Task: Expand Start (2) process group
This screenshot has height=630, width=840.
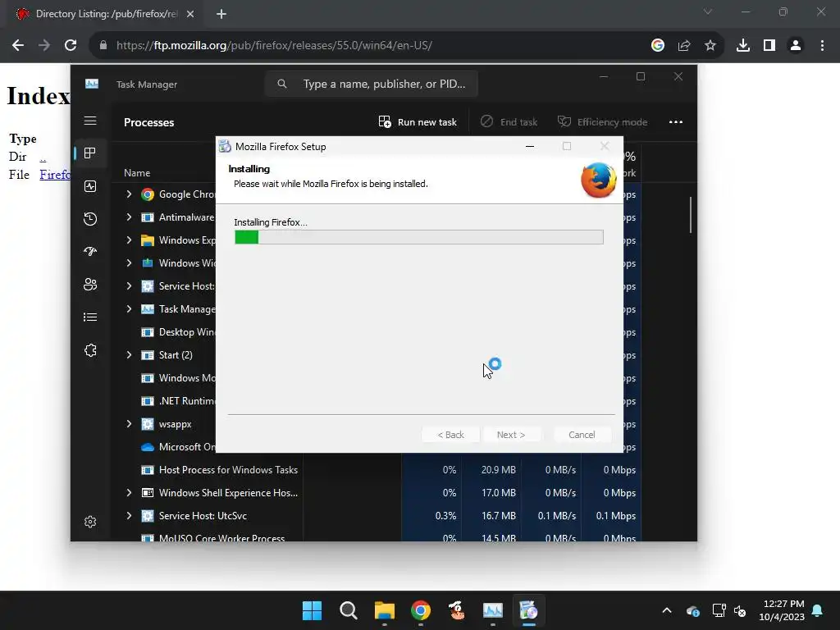Action: (x=129, y=354)
